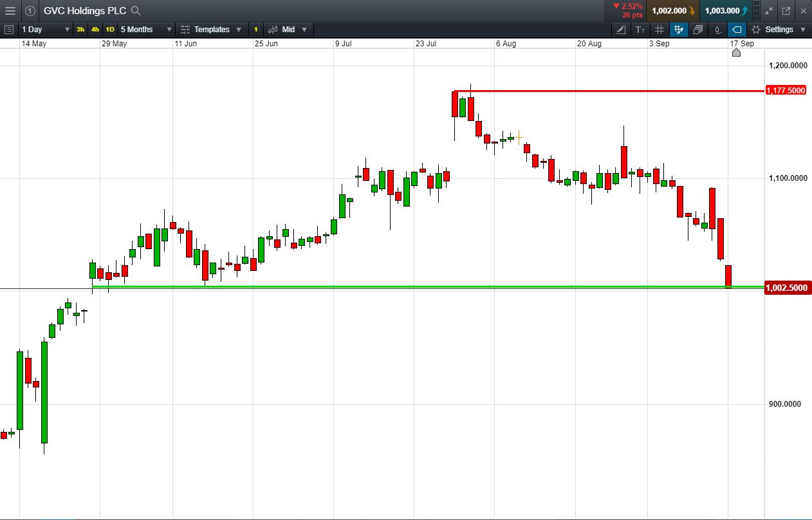Open the stacked windows compare icon
Image resolution: width=812 pixels, height=520 pixels.
coord(698,30)
